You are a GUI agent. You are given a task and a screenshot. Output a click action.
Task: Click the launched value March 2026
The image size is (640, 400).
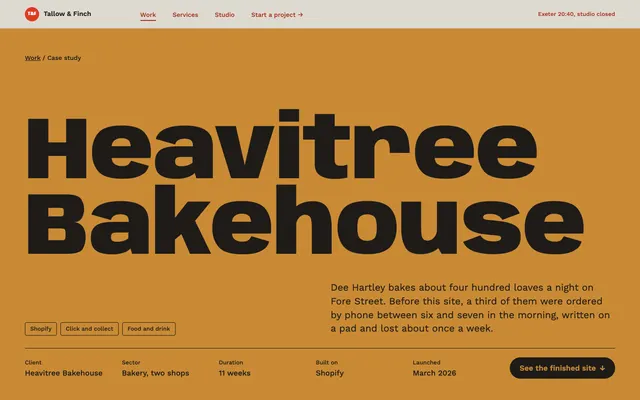(x=434, y=373)
